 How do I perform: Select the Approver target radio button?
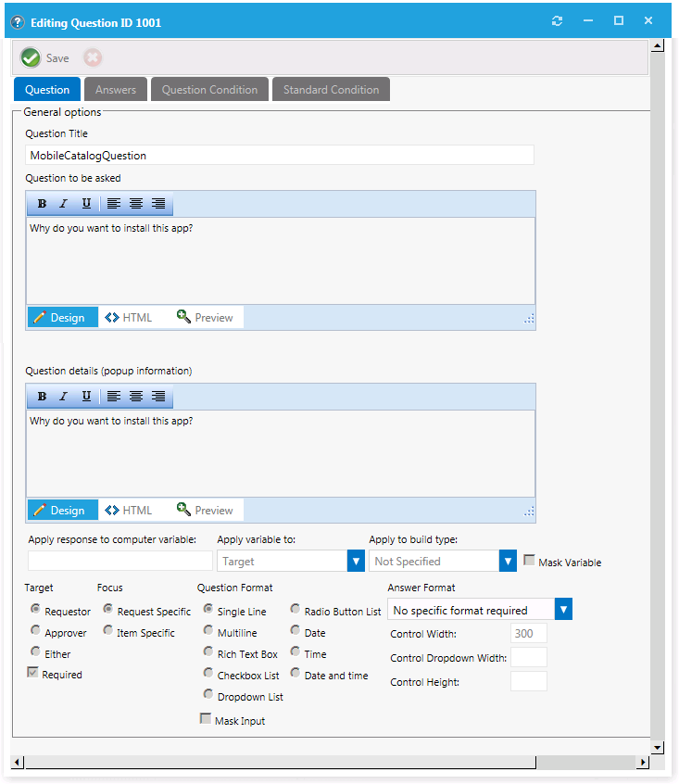pyautogui.click(x=36, y=631)
